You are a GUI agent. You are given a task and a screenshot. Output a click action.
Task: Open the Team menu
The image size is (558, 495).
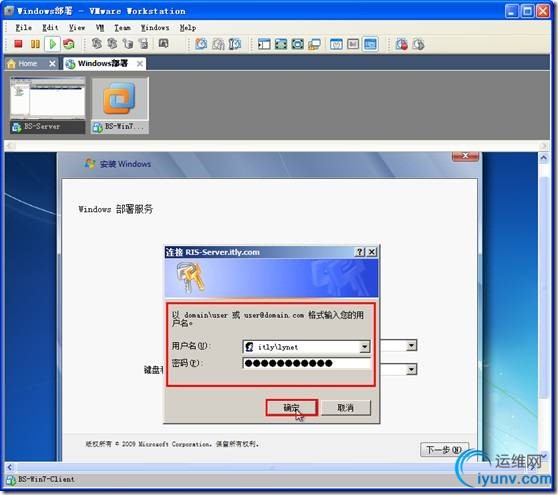pos(122,27)
